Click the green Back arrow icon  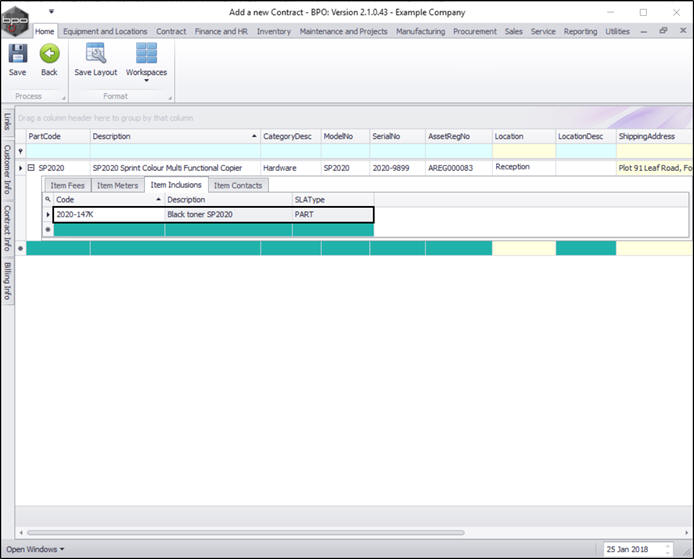click(49, 54)
